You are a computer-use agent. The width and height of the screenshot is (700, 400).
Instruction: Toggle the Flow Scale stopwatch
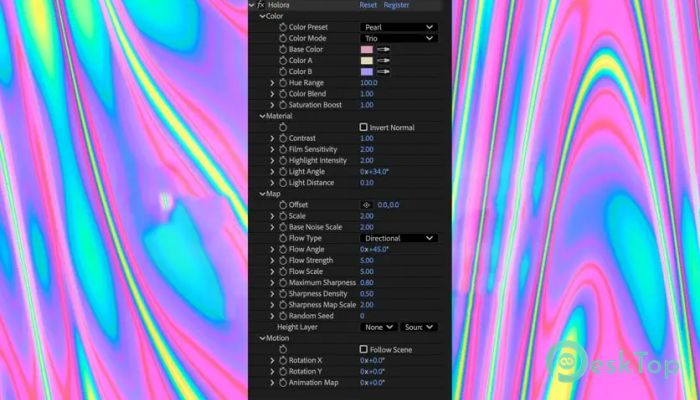click(x=283, y=272)
